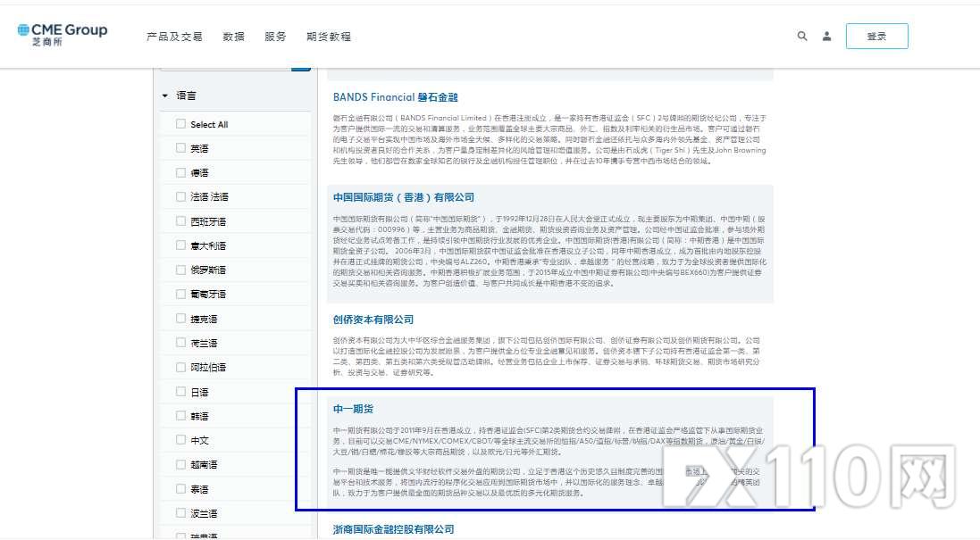The width and height of the screenshot is (980, 540).
Task: Toggle the 中文 checkbox
Action: pos(180,440)
